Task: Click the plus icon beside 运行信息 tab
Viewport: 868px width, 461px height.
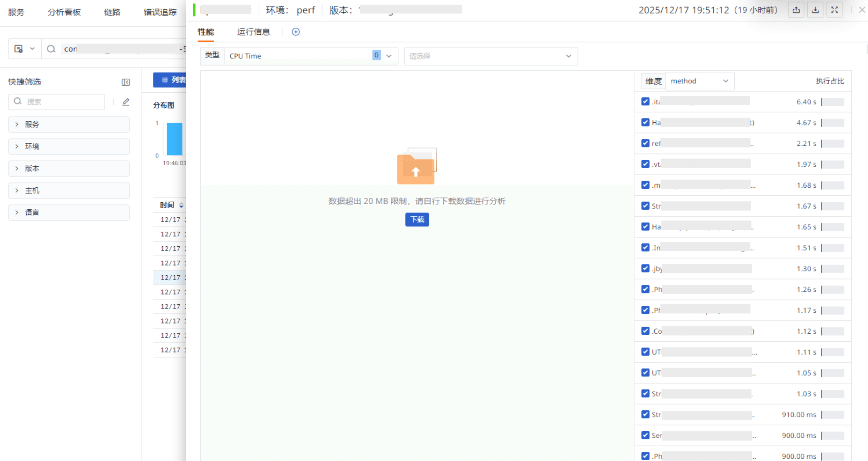Action: 296,32
